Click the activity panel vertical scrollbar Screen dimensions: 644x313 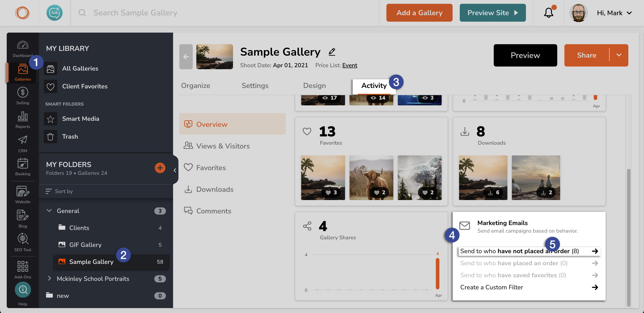[x=628, y=237]
